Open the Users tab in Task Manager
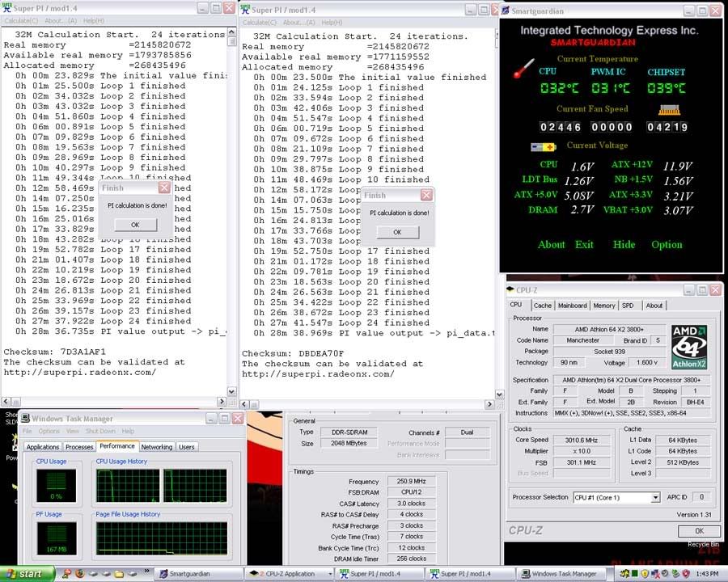This screenshot has height=582, width=728. tap(187, 447)
